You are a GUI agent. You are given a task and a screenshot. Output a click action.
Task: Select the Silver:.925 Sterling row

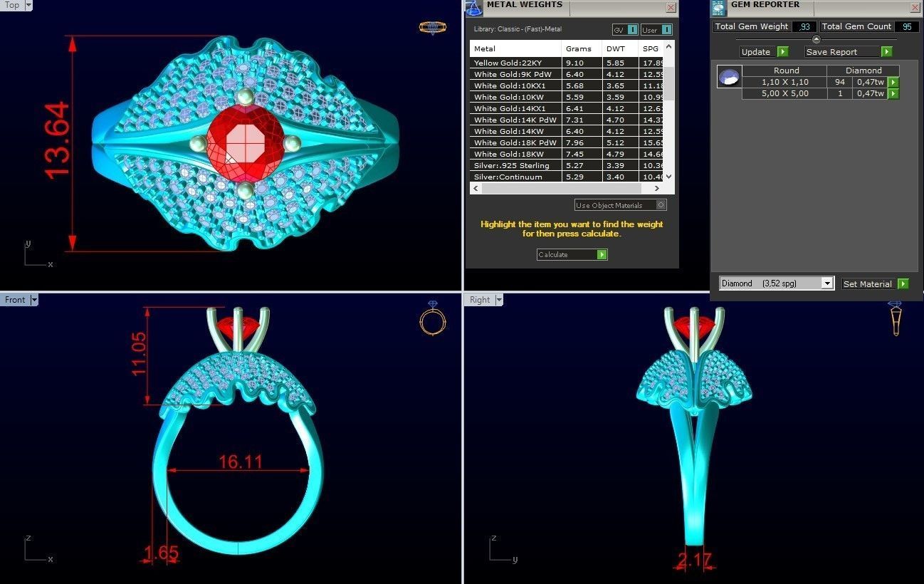[567, 165]
